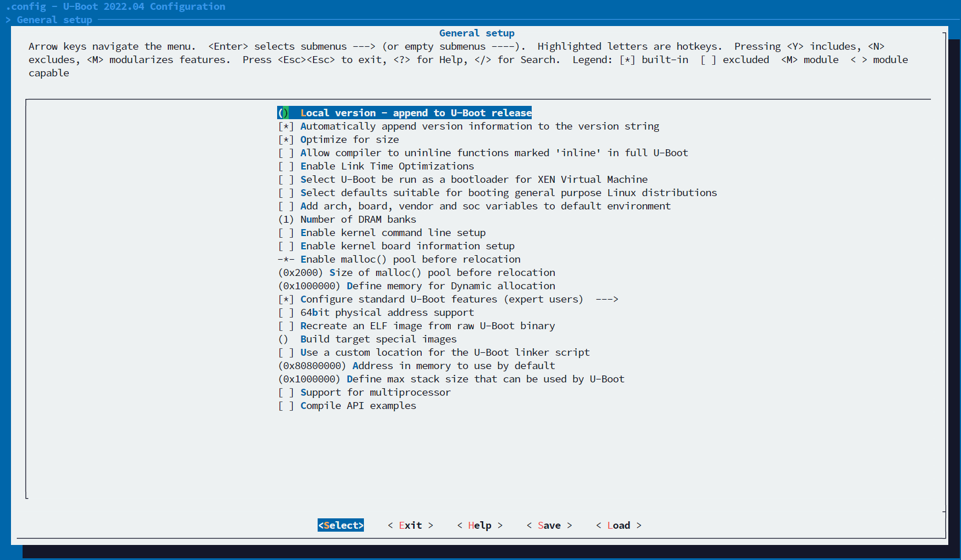Select Define memory for Dynamic allocation

417,286
